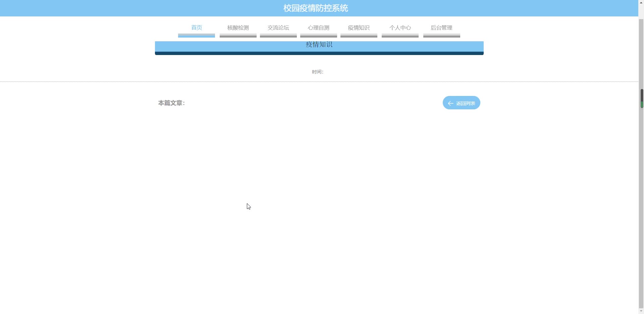The image size is (644, 314).
Task: Open 核酸检测 from the navigation bar
Action: coord(237,28)
